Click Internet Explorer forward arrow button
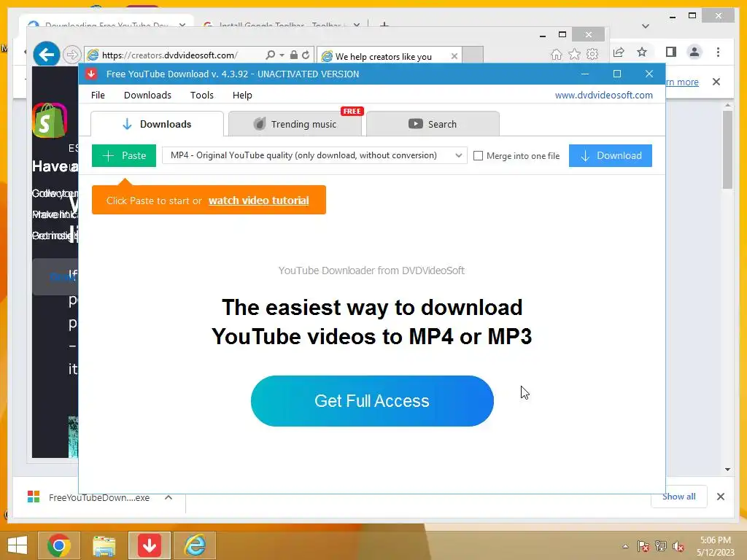747x560 pixels. [72, 55]
